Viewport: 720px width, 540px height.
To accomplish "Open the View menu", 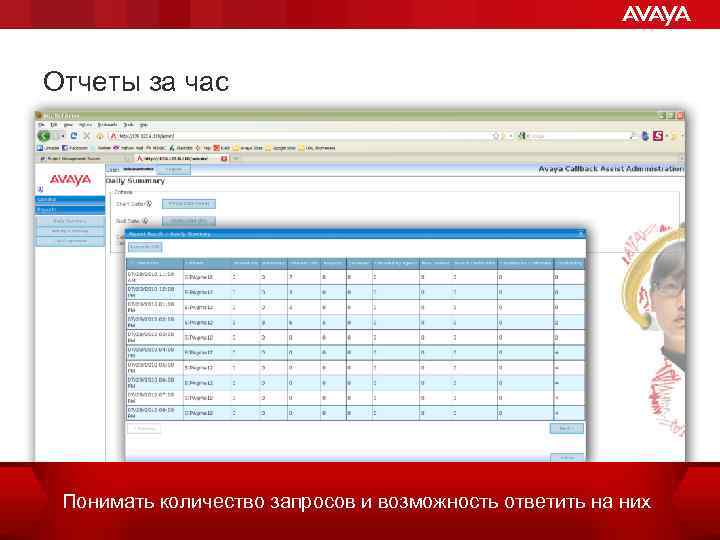I will tap(68, 124).
